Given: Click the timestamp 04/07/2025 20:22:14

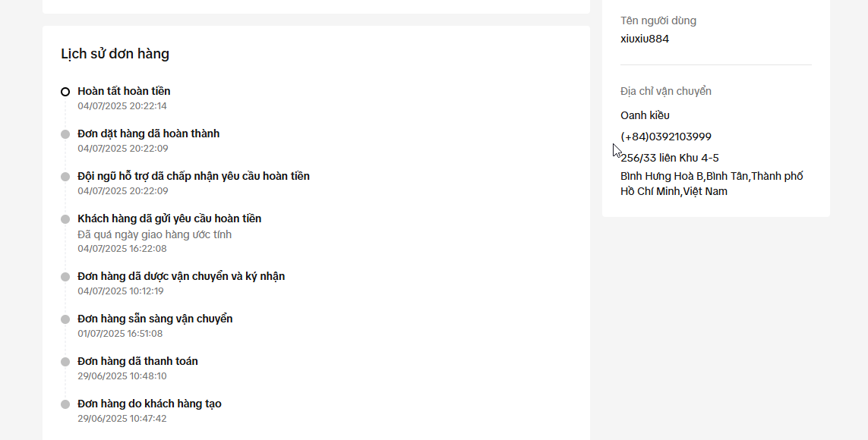Looking at the screenshot, I should (x=122, y=106).
